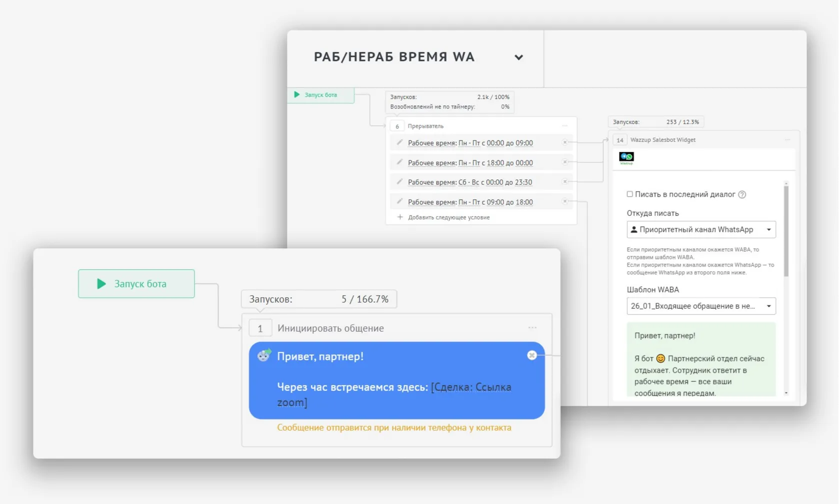Click the Запуск бота button in the lower flow
Viewport: 840px width, 504px height.
[136, 283]
